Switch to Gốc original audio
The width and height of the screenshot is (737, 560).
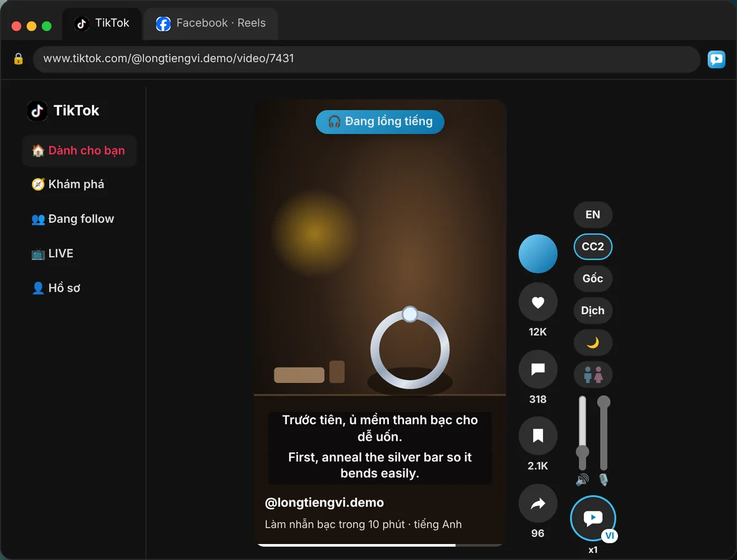click(593, 279)
